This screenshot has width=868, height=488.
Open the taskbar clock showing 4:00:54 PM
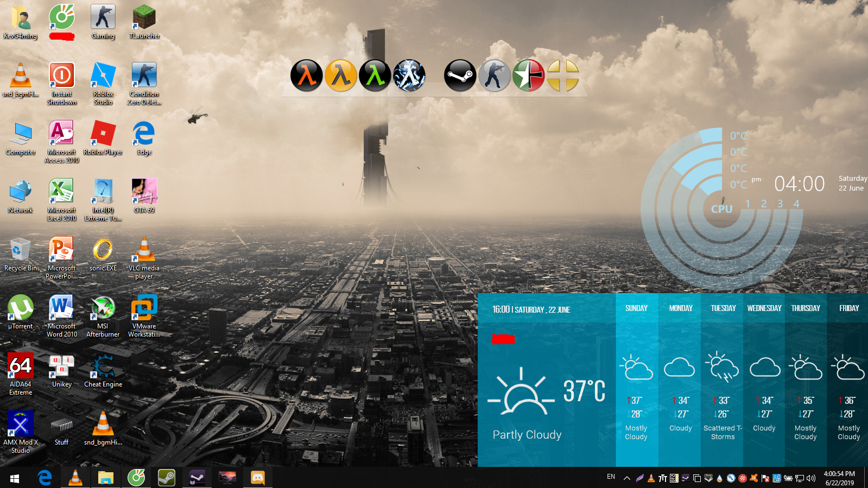[x=839, y=478]
